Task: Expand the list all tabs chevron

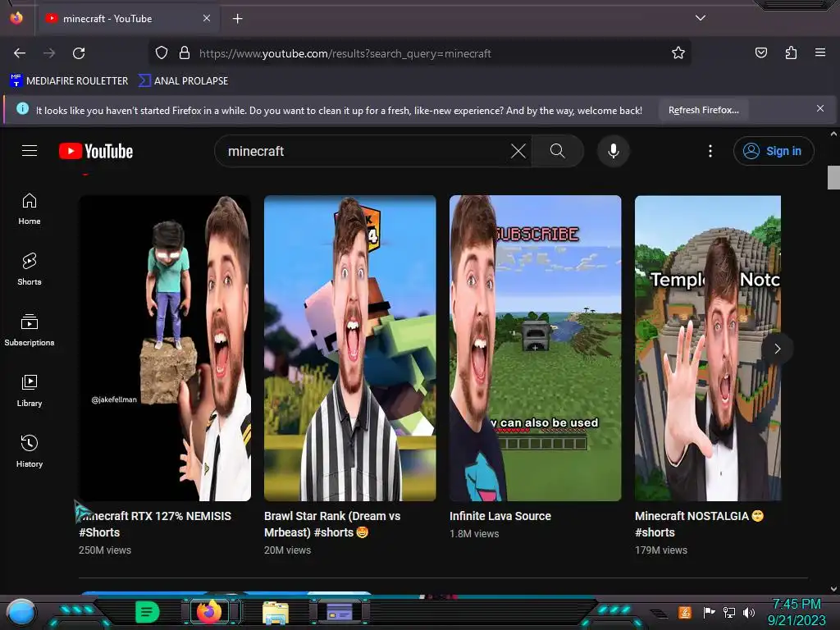Action: click(701, 18)
